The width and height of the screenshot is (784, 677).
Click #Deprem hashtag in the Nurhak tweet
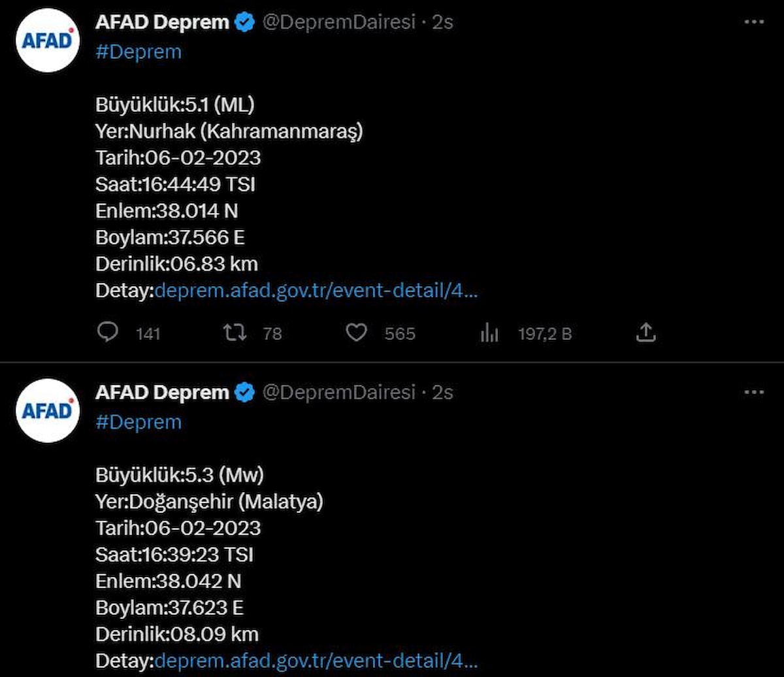pyautogui.click(x=139, y=52)
